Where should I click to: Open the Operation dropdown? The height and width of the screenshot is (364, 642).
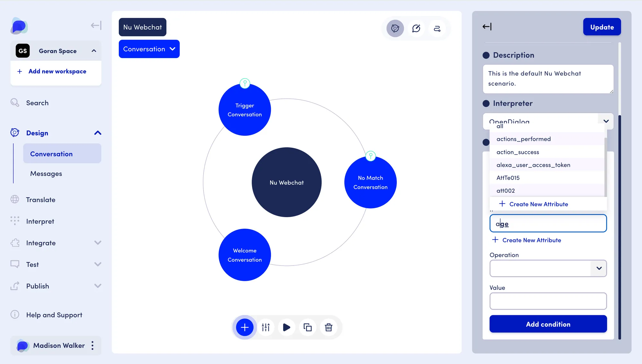click(548, 268)
